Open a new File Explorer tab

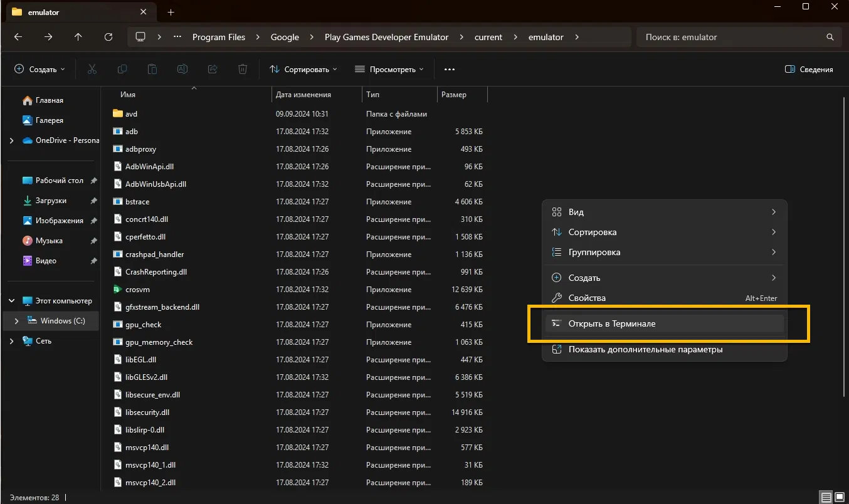tap(171, 12)
